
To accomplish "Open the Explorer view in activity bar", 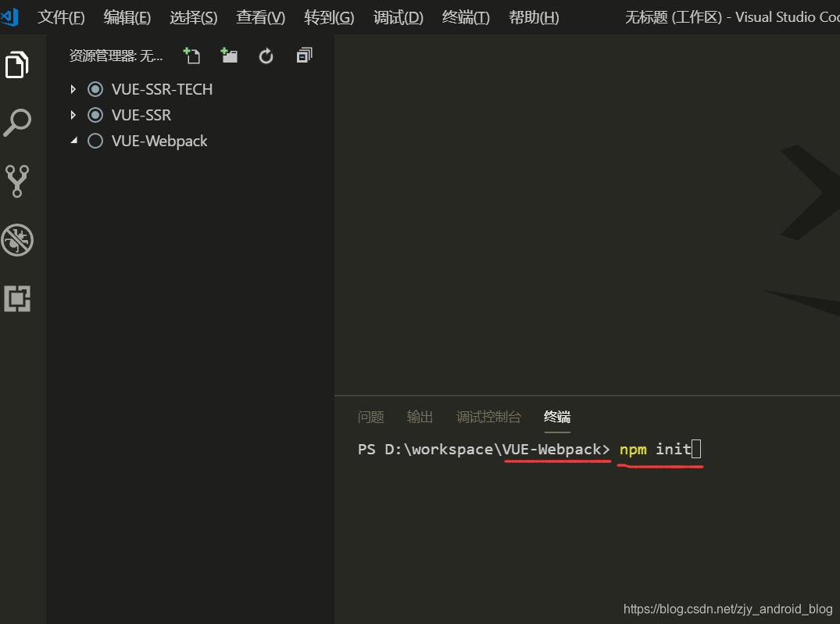I will tap(16, 64).
